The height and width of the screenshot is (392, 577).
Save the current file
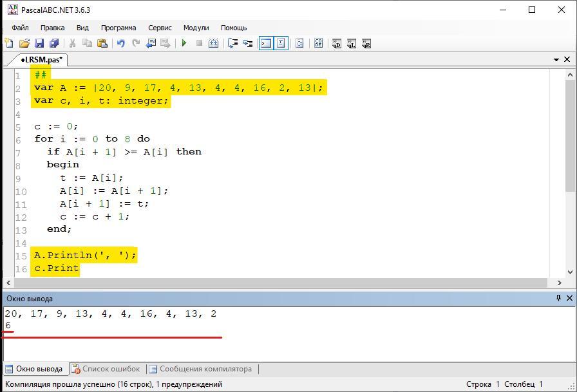(39, 43)
